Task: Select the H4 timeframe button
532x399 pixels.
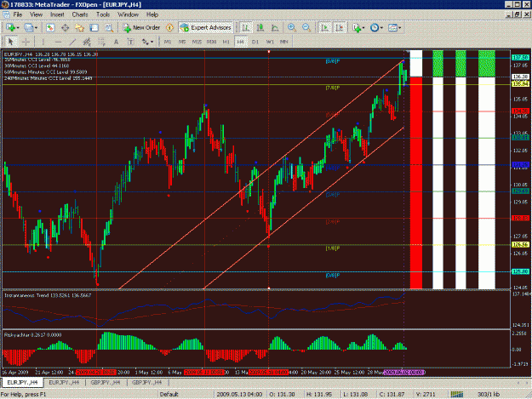Action: pos(241,42)
